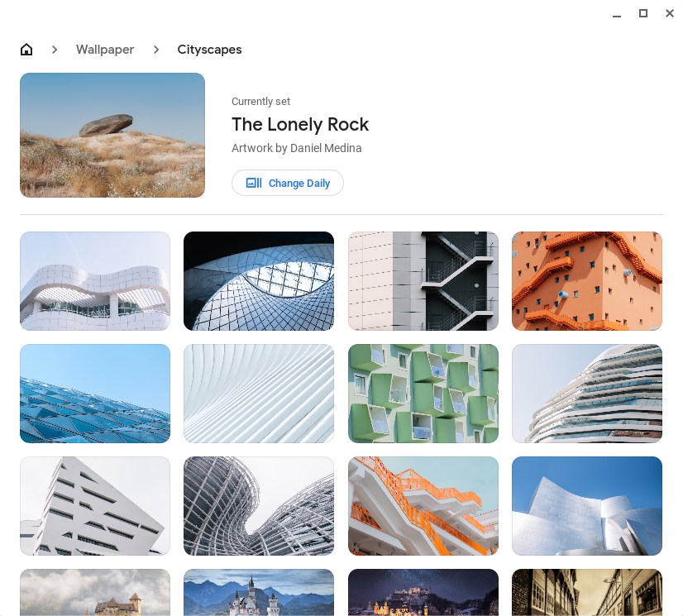
Task: Pick the sepia old street wallpaper
Action: click(x=587, y=593)
